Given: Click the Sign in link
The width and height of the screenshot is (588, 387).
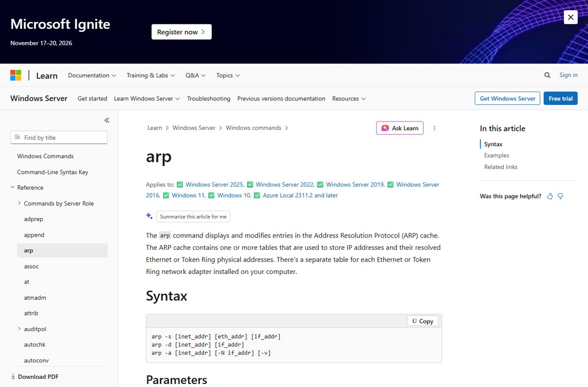Looking at the screenshot, I should tap(568, 75).
